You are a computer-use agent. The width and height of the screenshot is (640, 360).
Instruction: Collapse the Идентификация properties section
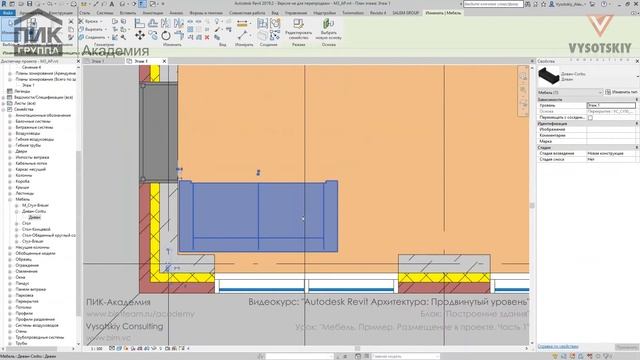click(x=636, y=123)
